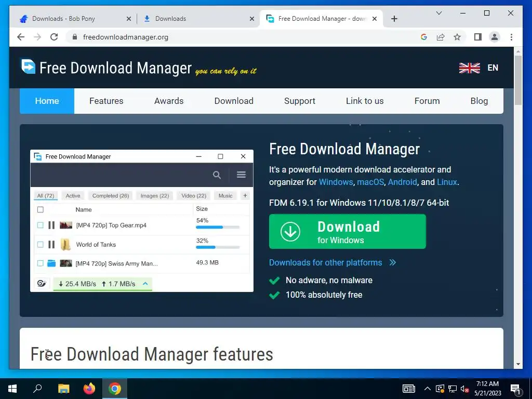532x399 pixels.
Task: Select the Completed (26) filter tab
Action: 111,196
